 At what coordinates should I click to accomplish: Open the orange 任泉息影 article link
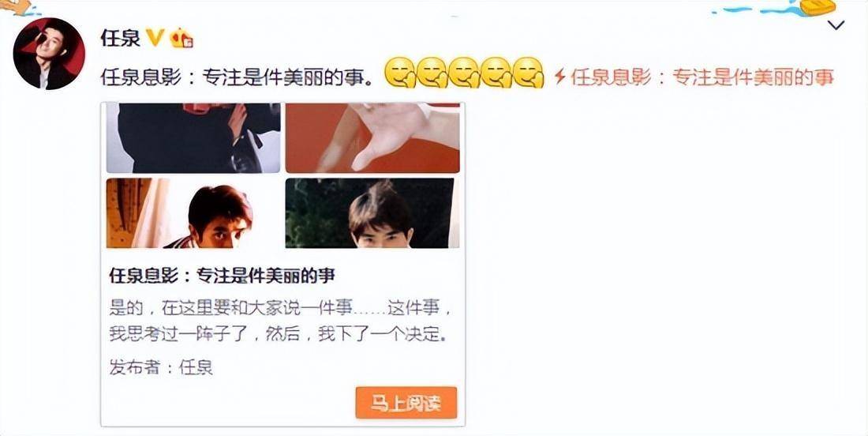[x=702, y=77]
